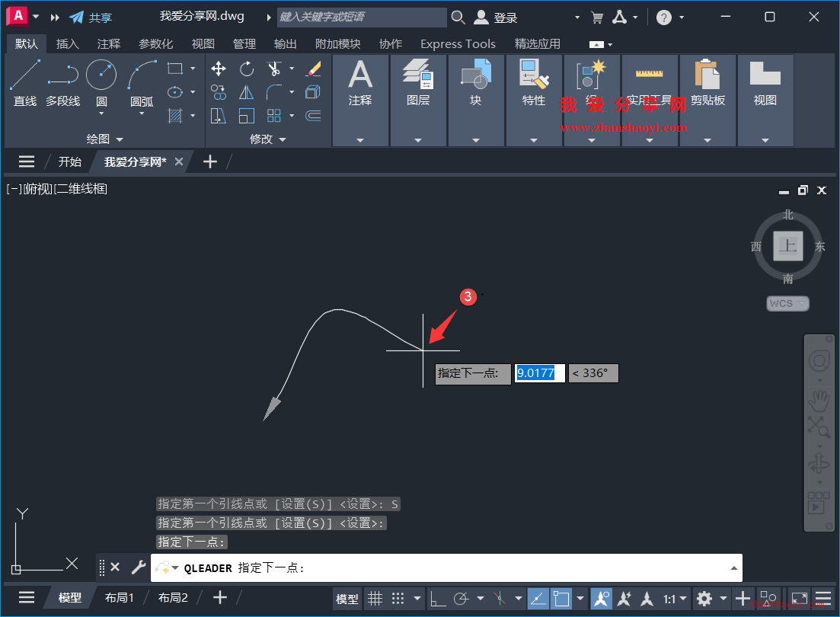Image resolution: width=840 pixels, height=617 pixels.
Task: Click the Hatch fill icon
Action: (x=175, y=116)
